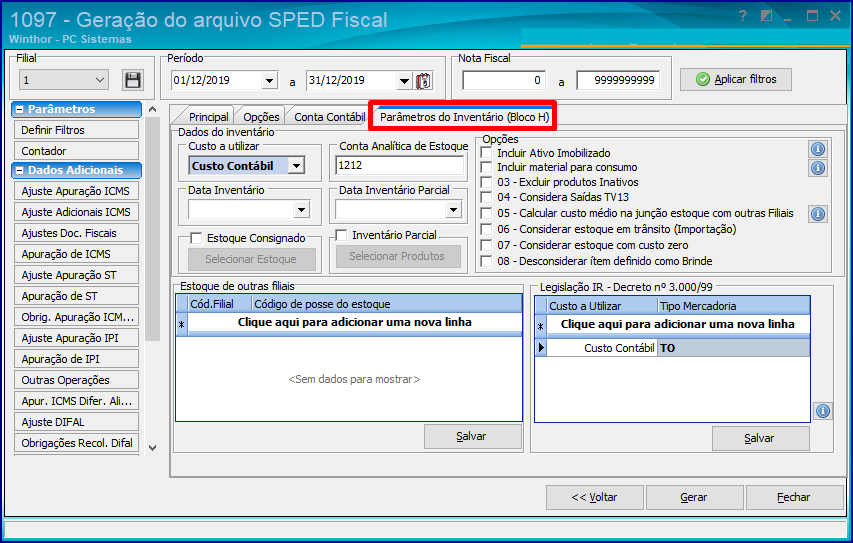Select Parâmetros do Inventário (Bloco H) tab
This screenshot has width=853, height=543.
[x=464, y=117]
